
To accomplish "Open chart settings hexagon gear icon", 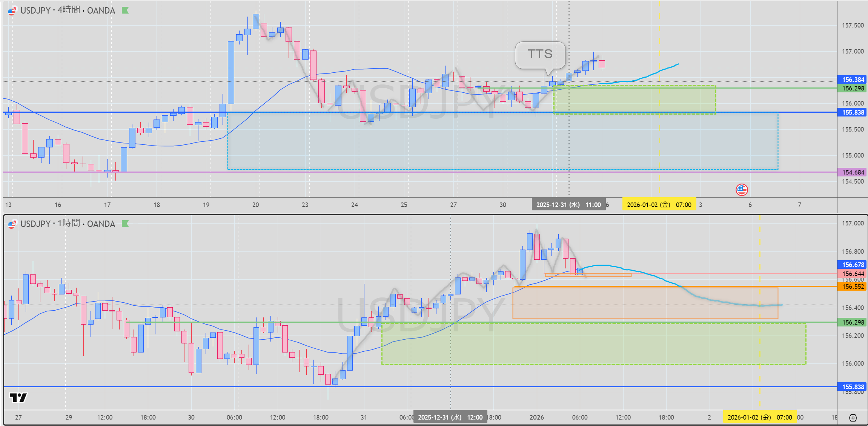I will (x=853, y=418).
